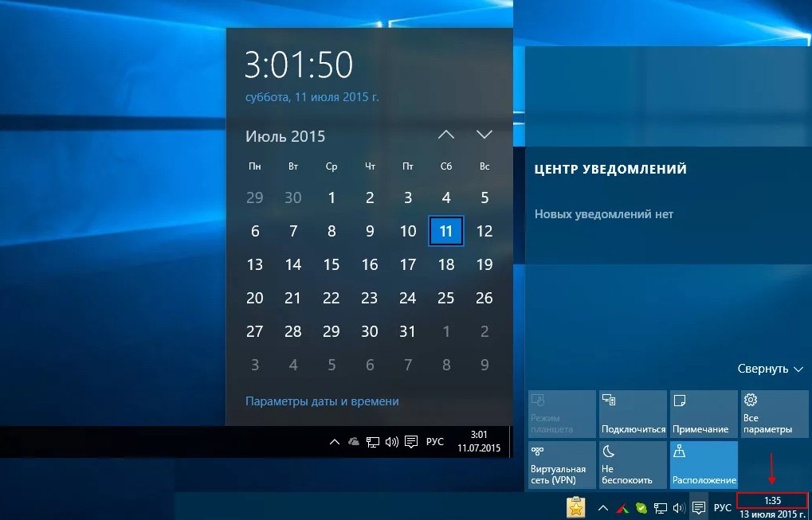Turn off the Расположение location tile
Image resolution: width=812 pixels, height=520 pixels.
coord(704,464)
